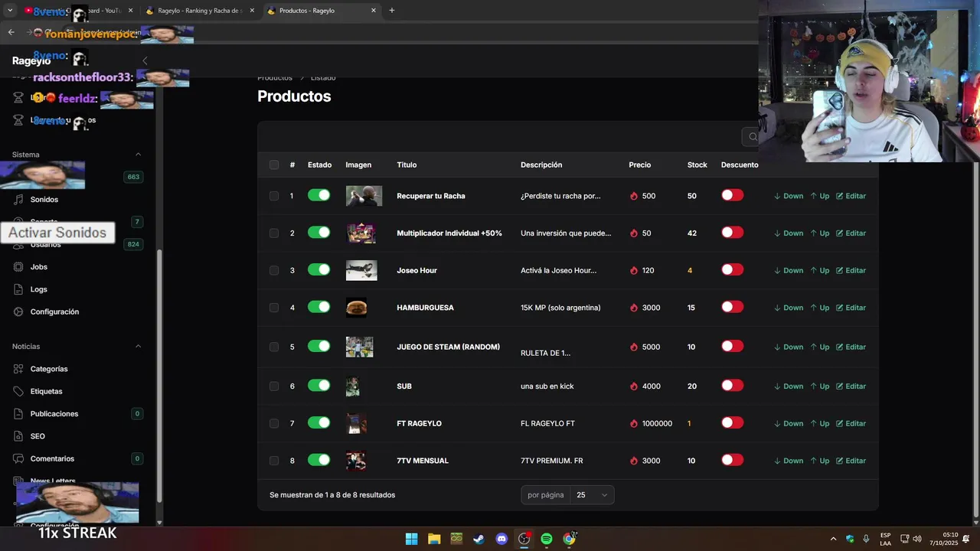The height and width of the screenshot is (551, 980).
Task: Click the Productos breadcrumb link
Action: (275, 77)
